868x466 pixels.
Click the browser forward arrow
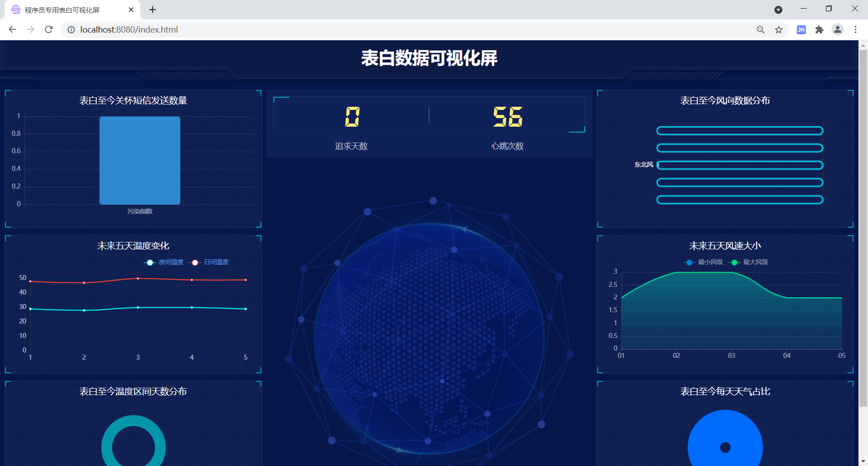(30, 29)
